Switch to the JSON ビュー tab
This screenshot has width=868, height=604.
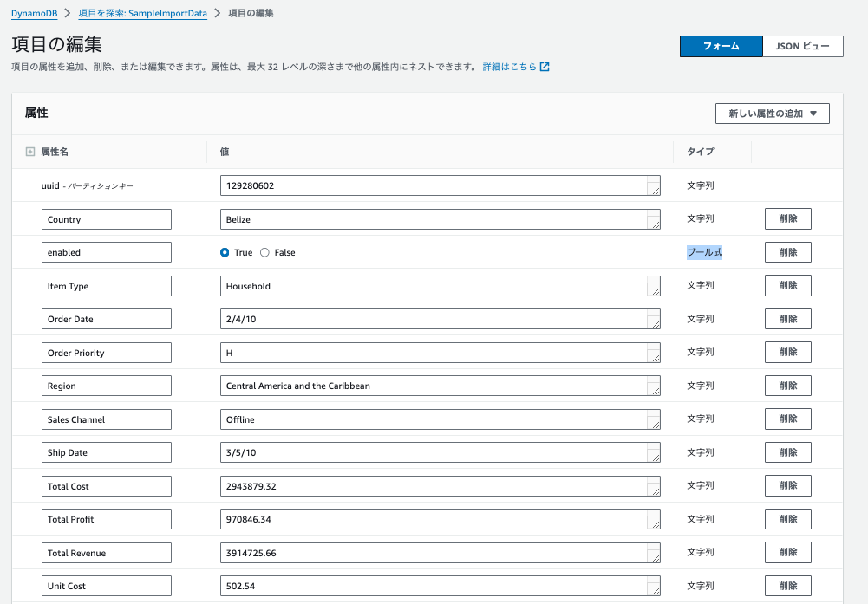(802, 46)
